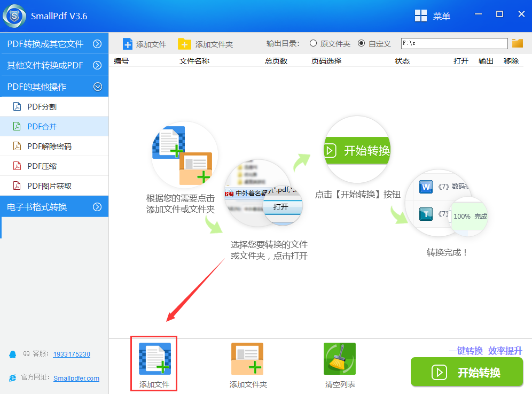Click the PDF解除密码 file icon

[17, 146]
